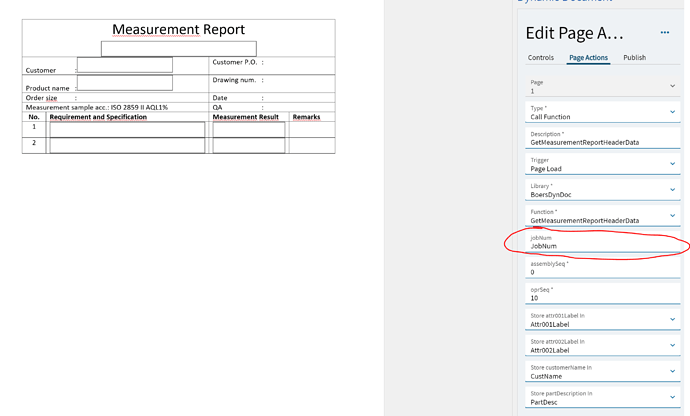Open the Publish tab
Image resolution: width=690 pixels, height=416 pixels.
[634, 58]
